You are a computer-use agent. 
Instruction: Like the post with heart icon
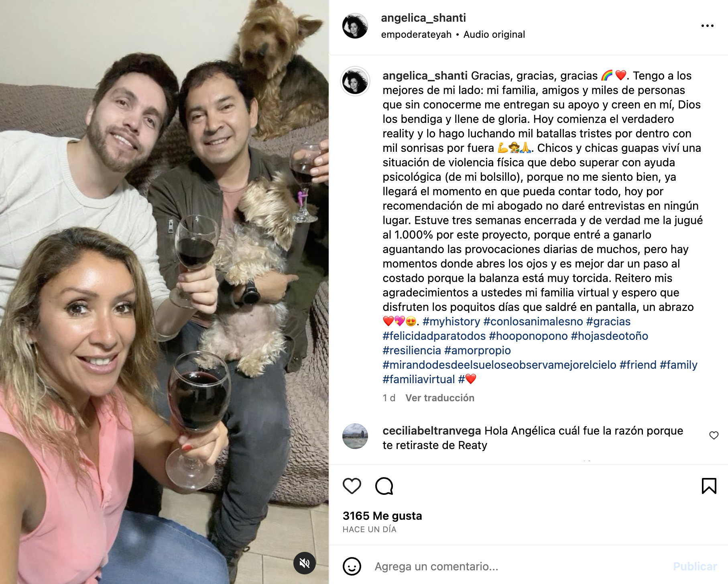[x=352, y=486]
